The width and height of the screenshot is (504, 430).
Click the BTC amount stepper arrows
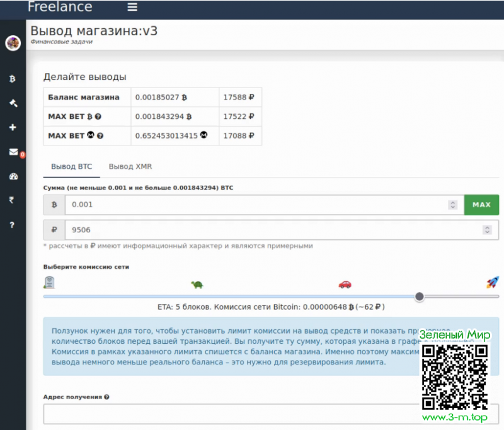[452, 205]
